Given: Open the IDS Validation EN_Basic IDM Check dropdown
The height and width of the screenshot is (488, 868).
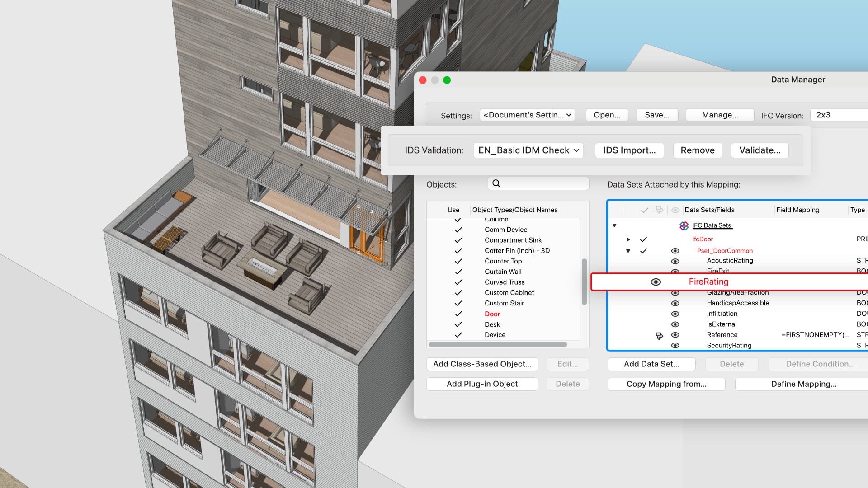Looking at the screenshot, I should pos(528,150).
